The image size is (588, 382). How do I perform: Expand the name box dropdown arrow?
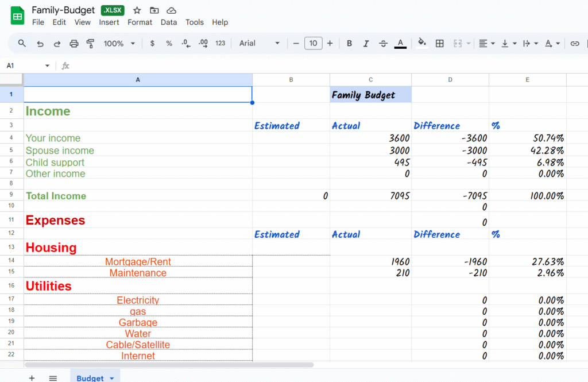[47, 65]
